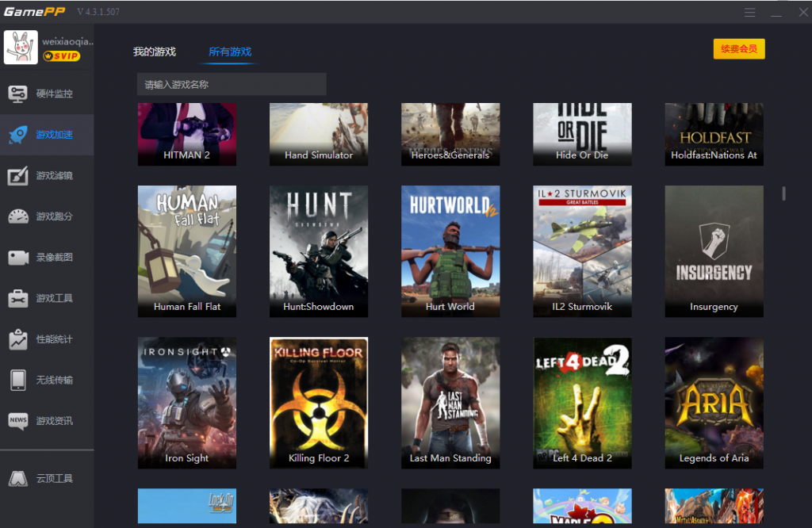Click the 续费会员 renew membership button

739,49
